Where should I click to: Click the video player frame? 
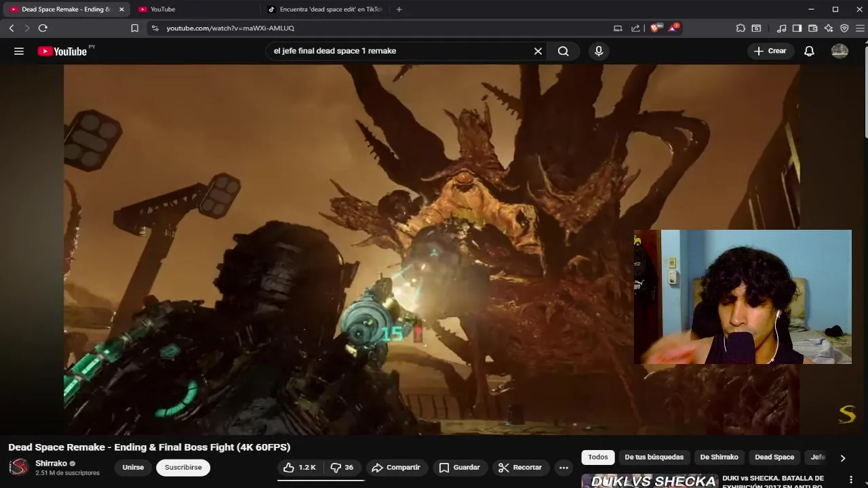pos(431,249)
